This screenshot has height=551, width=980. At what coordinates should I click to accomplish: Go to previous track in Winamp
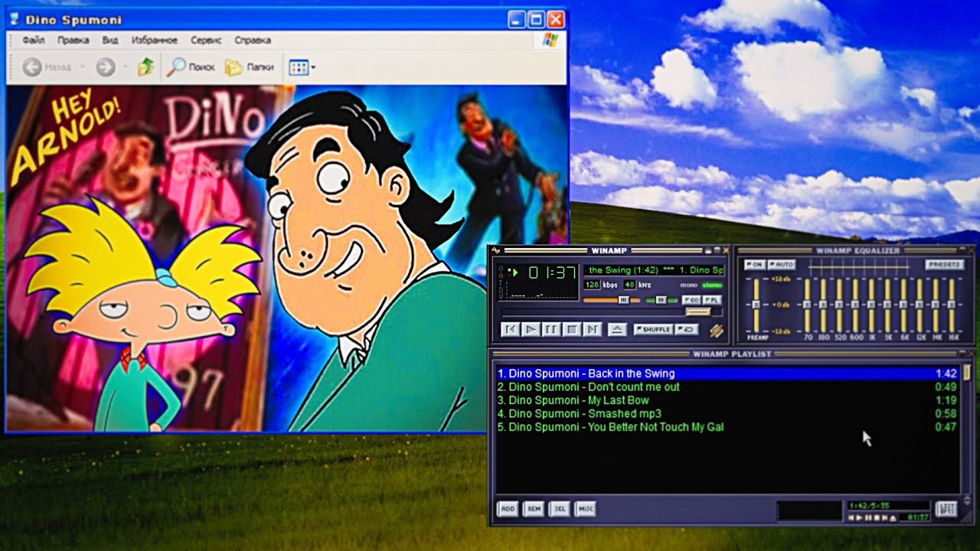(511, 329)
